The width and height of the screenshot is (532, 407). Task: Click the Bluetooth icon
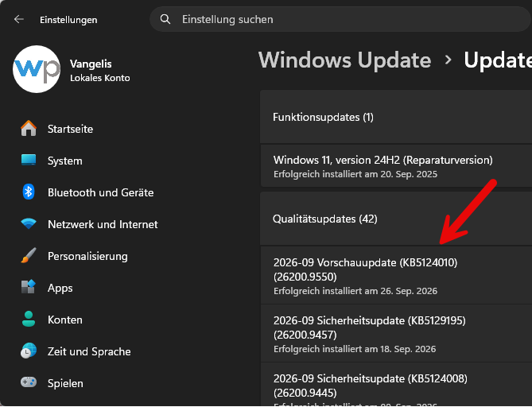29,192
